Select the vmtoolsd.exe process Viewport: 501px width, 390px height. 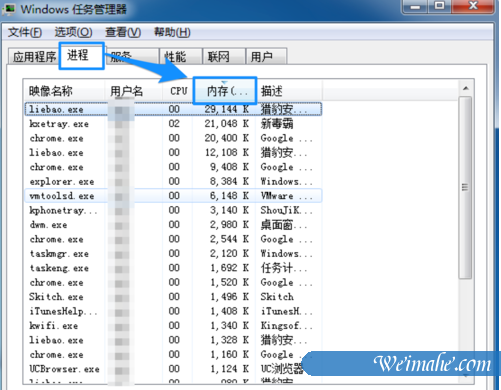[x=173, y=196]
